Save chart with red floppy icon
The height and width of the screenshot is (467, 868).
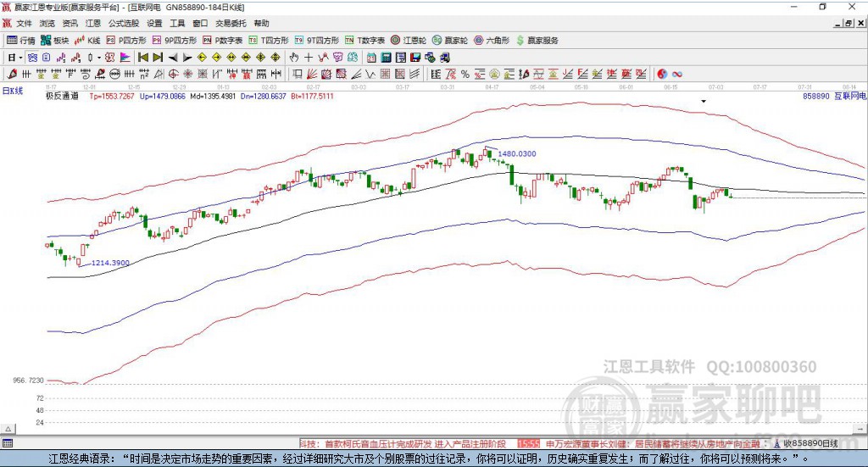coord(415,58)
